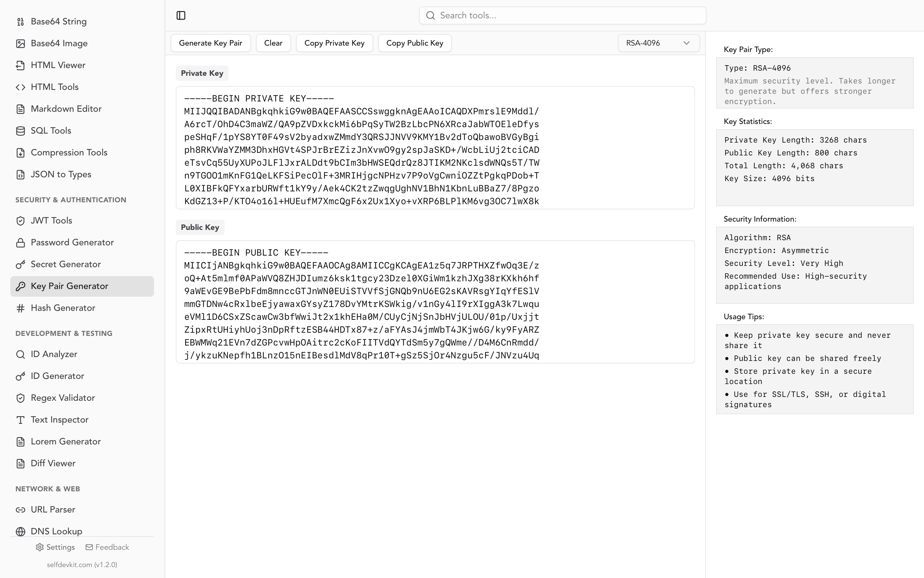This screenshot has width=924, height=578.
Task: Click 'Algorithm: RSA' text
Action: click(x=757, y=238)
